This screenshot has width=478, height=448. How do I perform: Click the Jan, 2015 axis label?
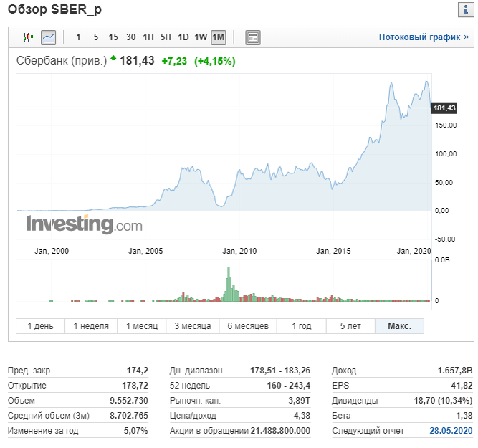click(x=333, y=251)
